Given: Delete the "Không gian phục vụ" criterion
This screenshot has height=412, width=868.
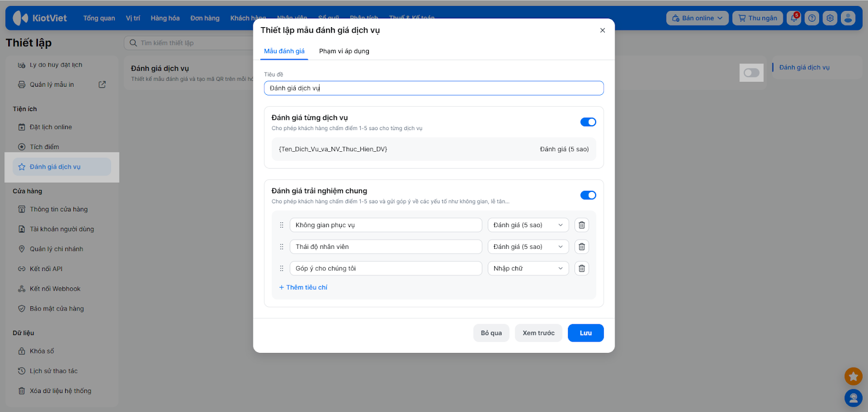Looking at the screenshot, I should pyautogui.click(x=582, y=225).
